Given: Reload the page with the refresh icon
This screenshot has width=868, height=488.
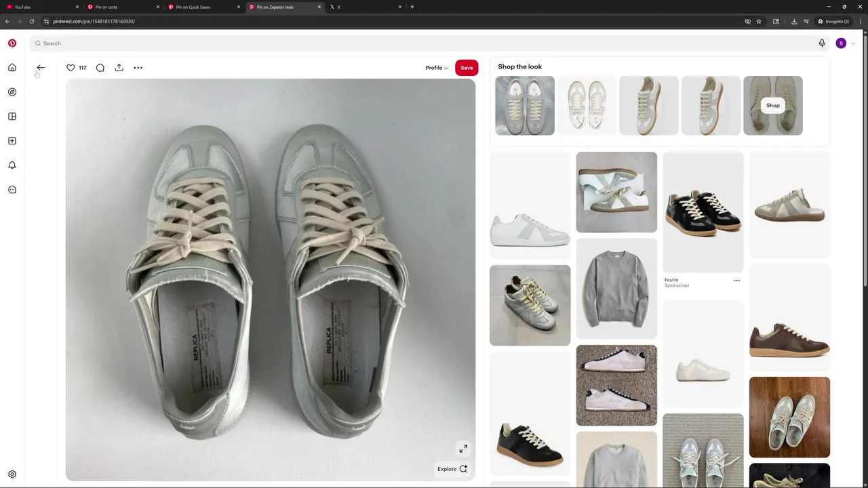Looking at the screenshot, I should tap(31, 21).
